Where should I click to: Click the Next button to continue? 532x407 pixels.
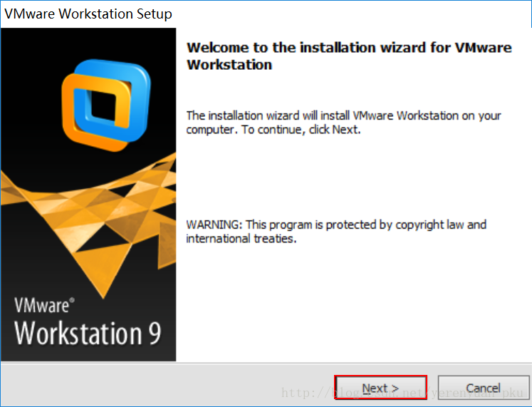380,388
